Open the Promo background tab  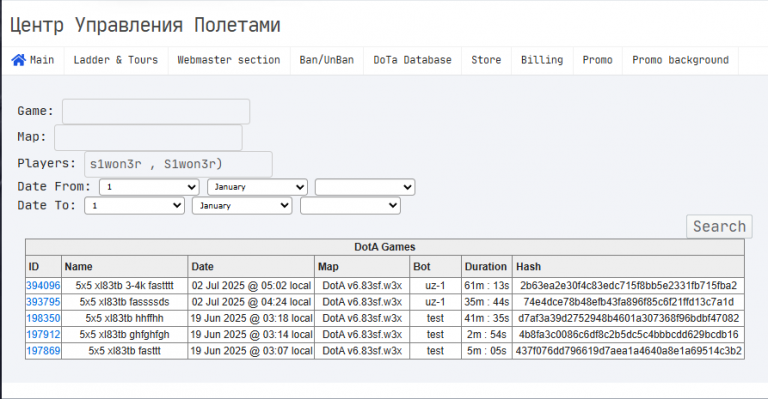click(680, 60)
